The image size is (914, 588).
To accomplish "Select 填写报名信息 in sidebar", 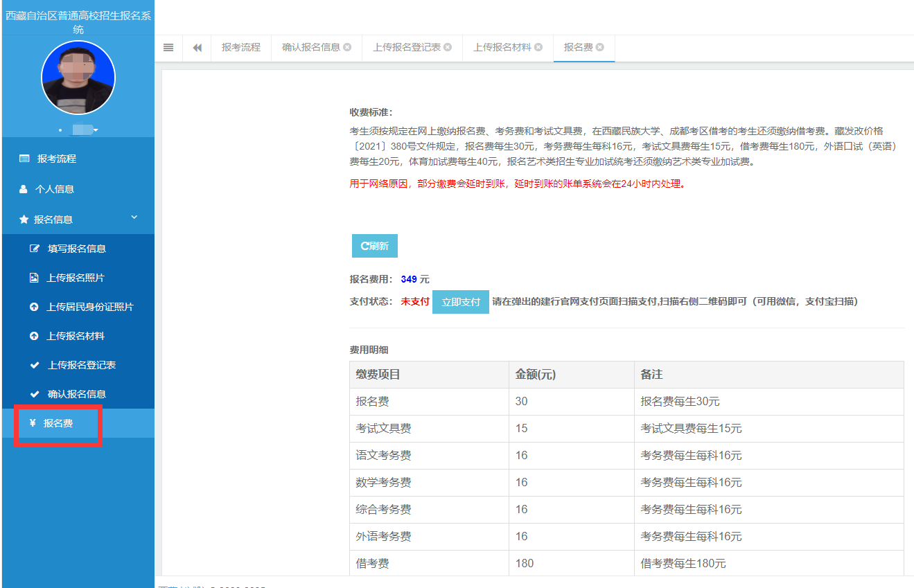I will (x=76, y=249).
